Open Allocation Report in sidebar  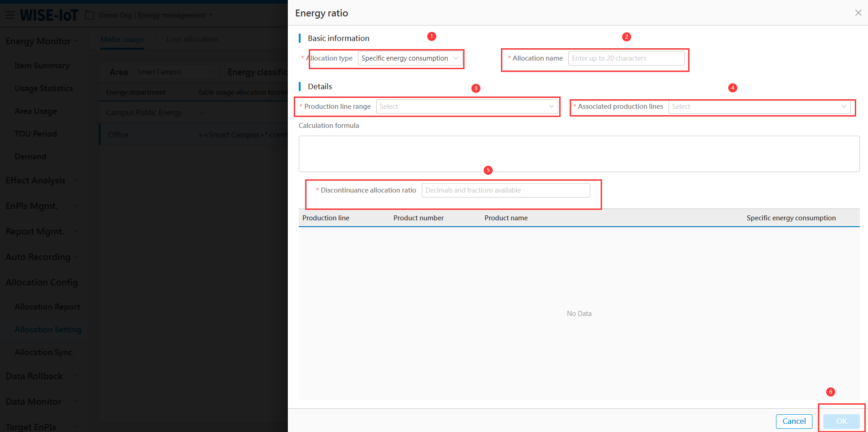[47, 307]
